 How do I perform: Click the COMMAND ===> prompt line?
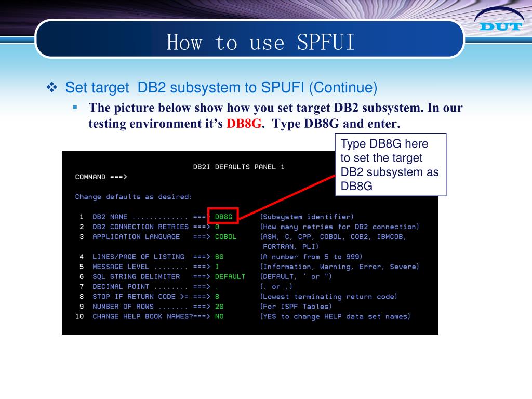point(101,177)
